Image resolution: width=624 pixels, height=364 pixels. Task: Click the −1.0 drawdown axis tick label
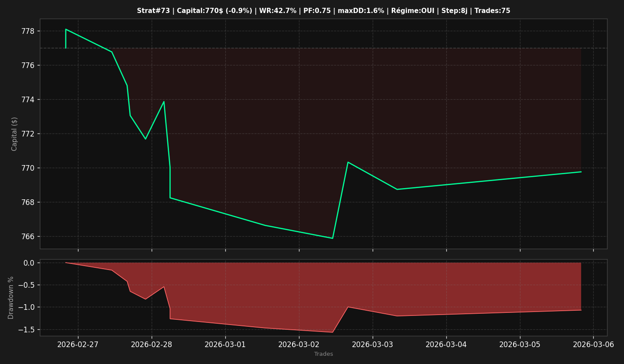(x=26, y=307)
